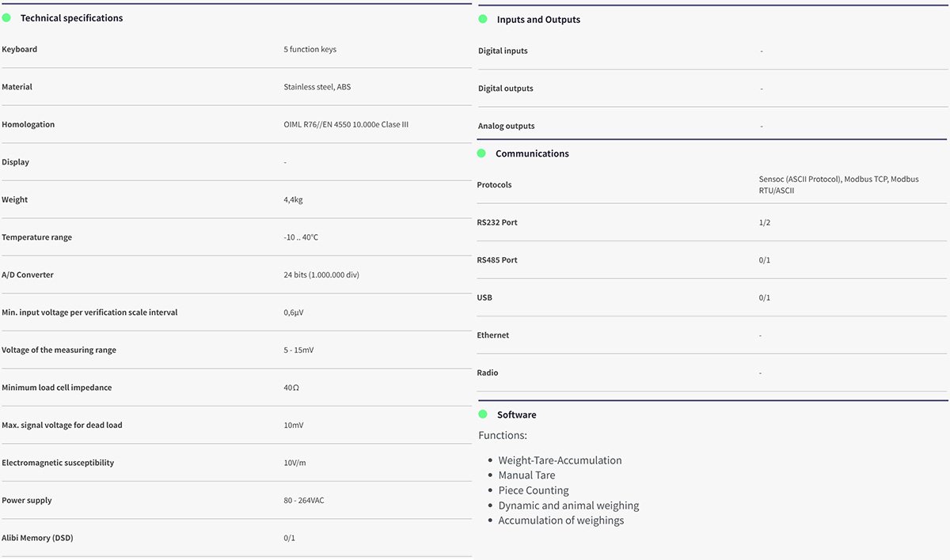The image size is (950, 560).
Task: Click the green dot beside Inputs and Outputs
Action: pyautogui.click(x=483, y=19)
